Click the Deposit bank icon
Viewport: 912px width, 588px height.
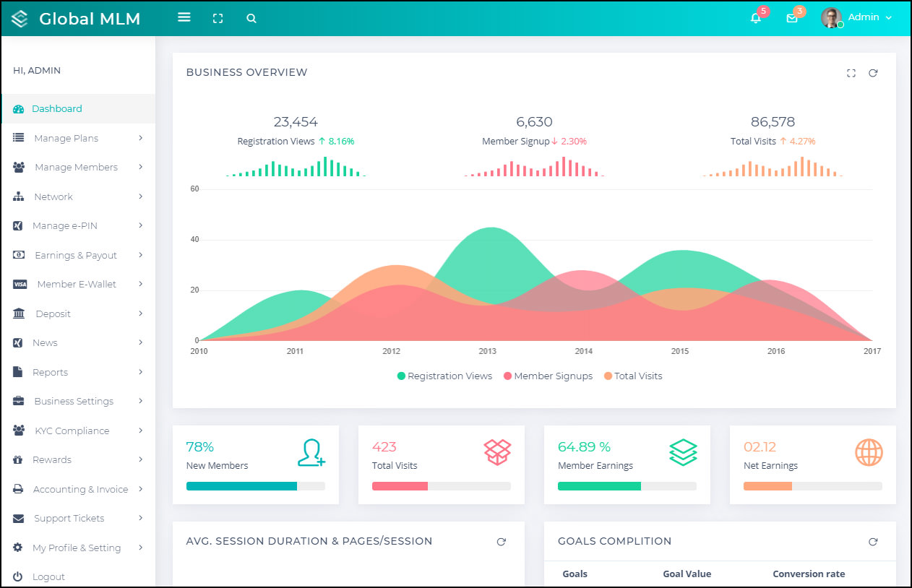coord(20,314)
